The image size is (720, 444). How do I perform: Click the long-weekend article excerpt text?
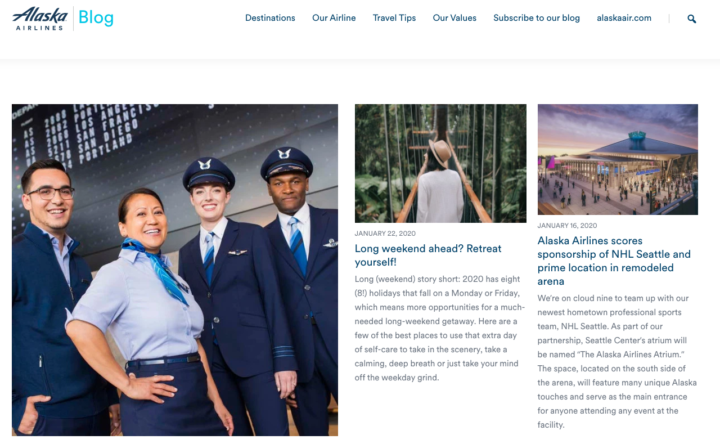click(x=439, y=328)
